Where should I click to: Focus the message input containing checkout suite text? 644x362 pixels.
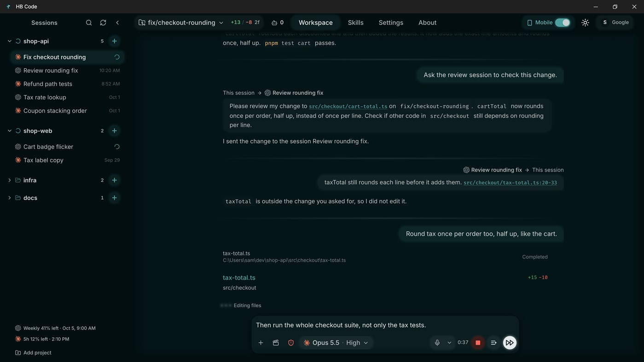pos(385,325)
